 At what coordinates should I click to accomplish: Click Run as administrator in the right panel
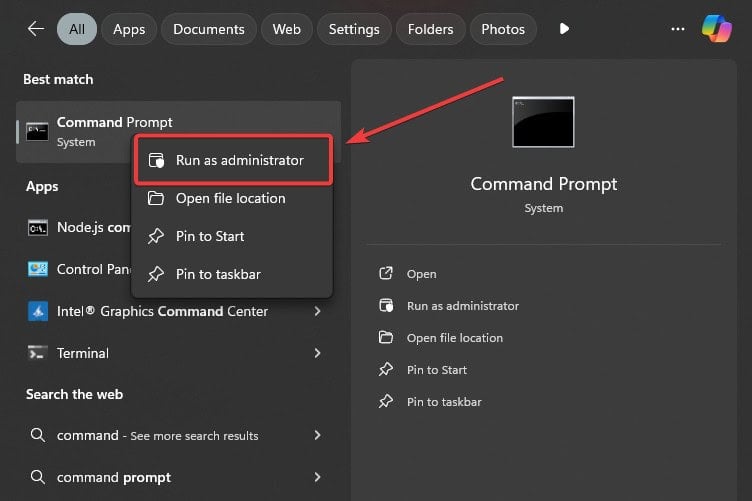click(x=463, y=306)
